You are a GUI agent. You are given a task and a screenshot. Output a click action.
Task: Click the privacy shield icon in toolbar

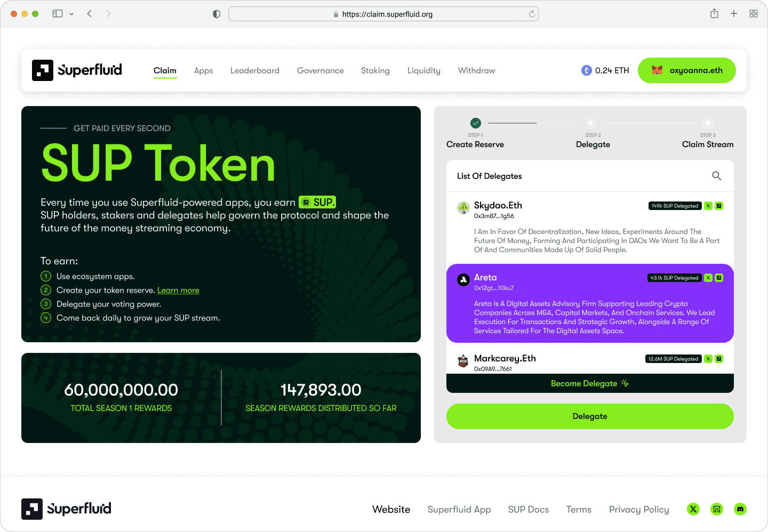(217, 14)
